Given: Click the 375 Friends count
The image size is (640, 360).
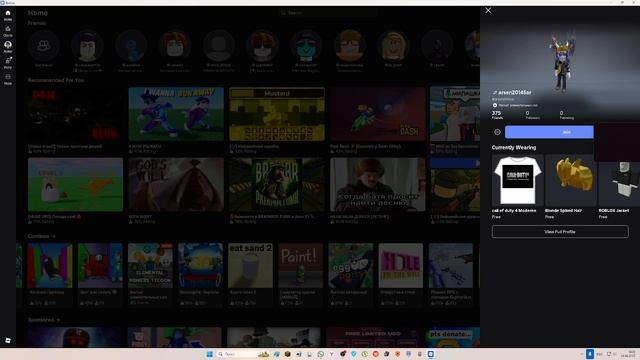Looking at the screenshot, I should 497,115.
